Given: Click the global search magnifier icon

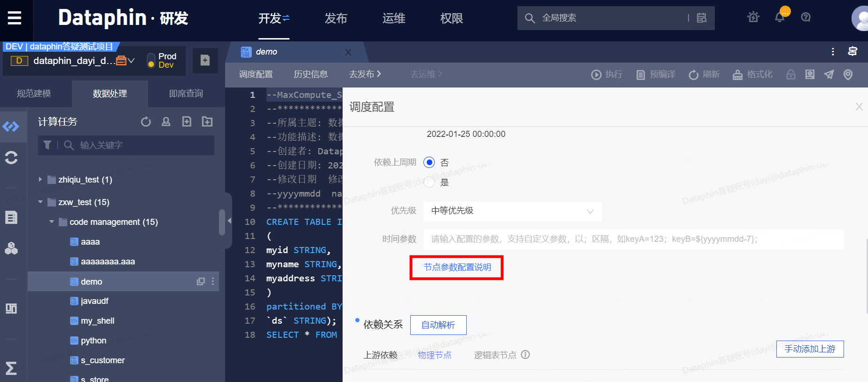Looking at the screenshot, I should point(530,18).
